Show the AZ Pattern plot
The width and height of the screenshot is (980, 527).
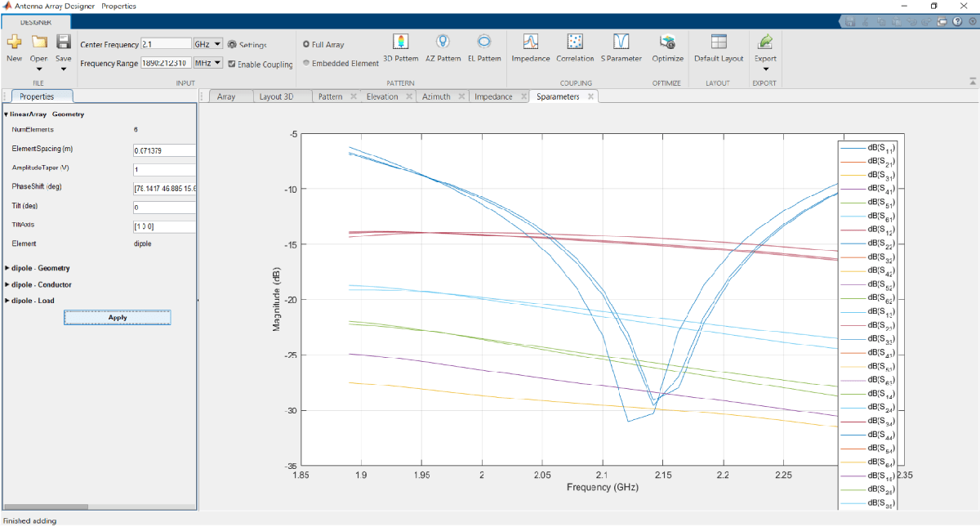[443, 42]
